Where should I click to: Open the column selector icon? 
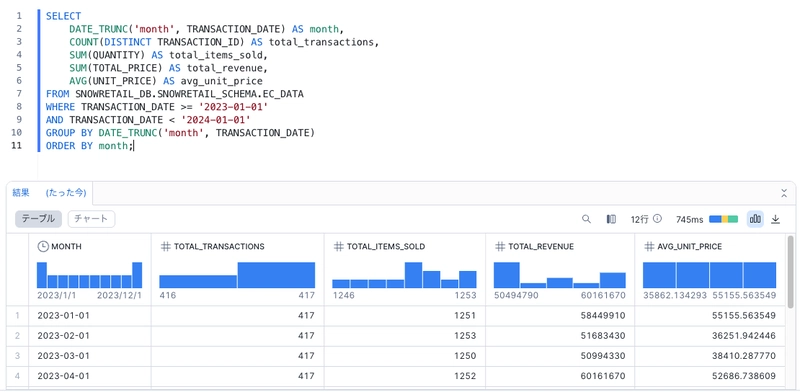[611, 219]
